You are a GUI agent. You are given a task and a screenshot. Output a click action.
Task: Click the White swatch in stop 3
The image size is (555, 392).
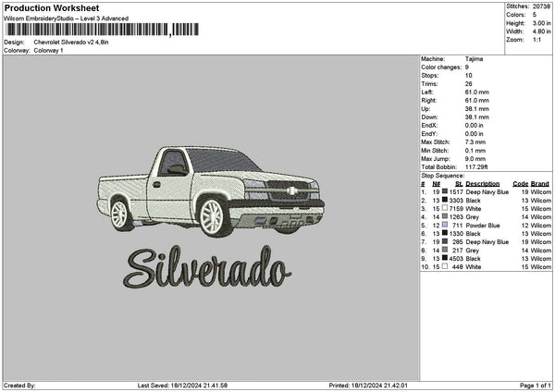(445, 208)
